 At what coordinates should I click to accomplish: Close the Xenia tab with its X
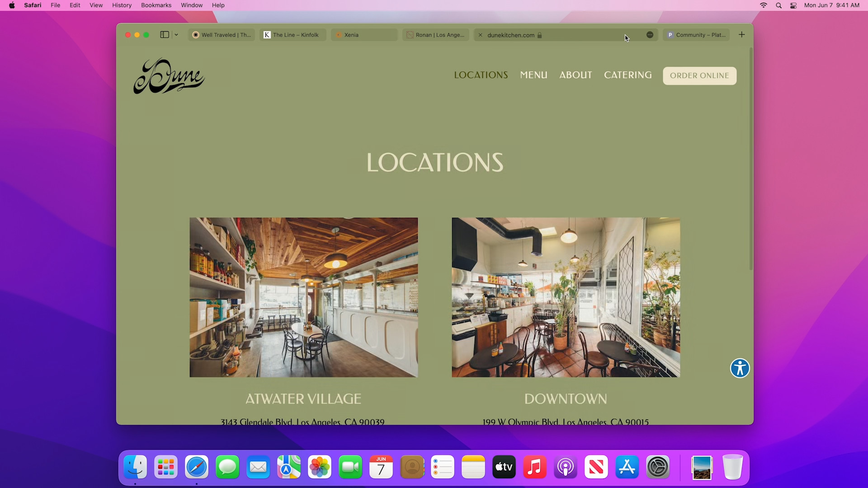point(339,35)
